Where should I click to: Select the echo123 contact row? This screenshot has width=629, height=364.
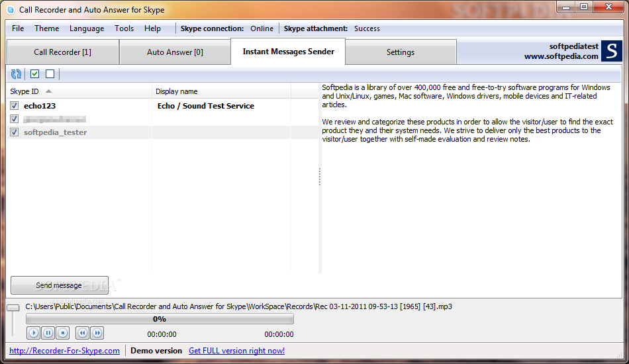162,106
